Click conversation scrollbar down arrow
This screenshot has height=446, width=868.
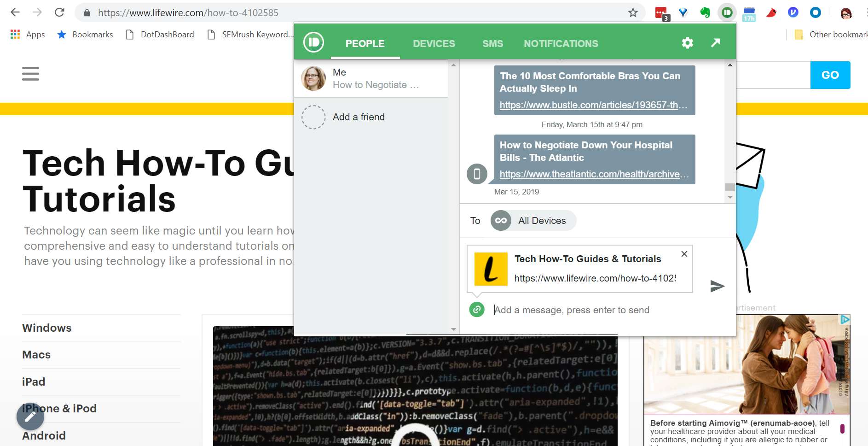tap(730, 197)
